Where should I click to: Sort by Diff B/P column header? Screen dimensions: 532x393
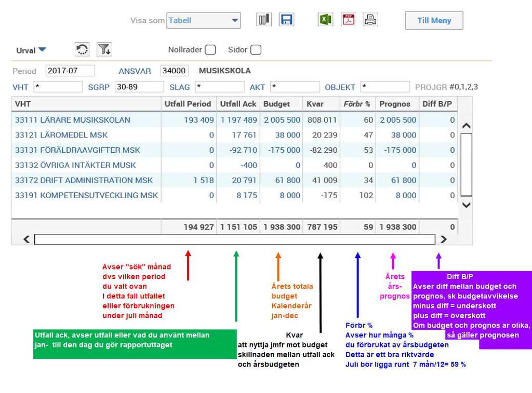437,104
